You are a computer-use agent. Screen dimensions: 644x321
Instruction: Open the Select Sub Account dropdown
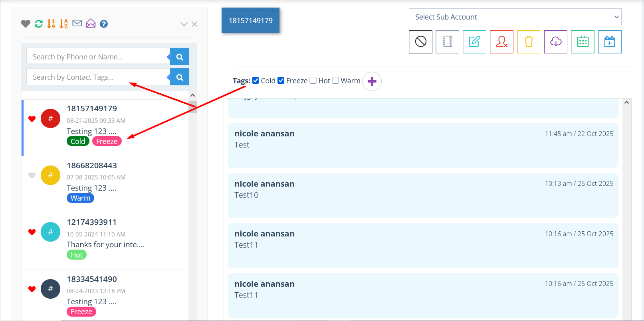(515, 17)
